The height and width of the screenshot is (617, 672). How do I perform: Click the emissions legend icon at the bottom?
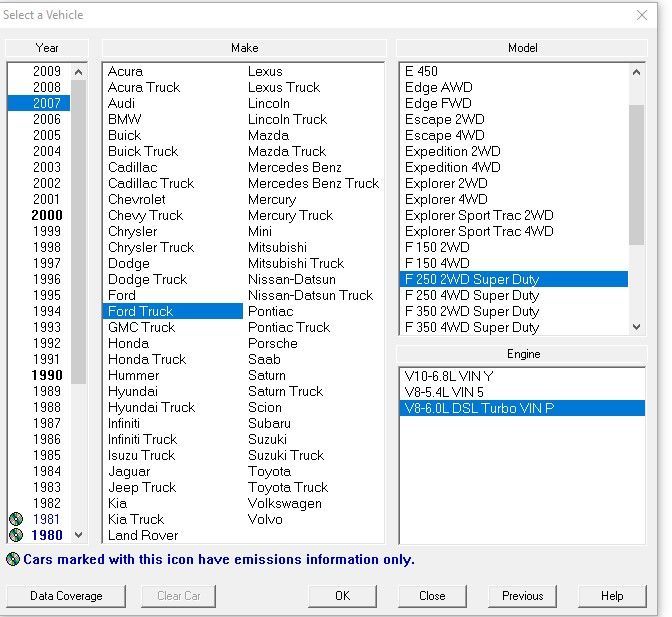(13, 560)
